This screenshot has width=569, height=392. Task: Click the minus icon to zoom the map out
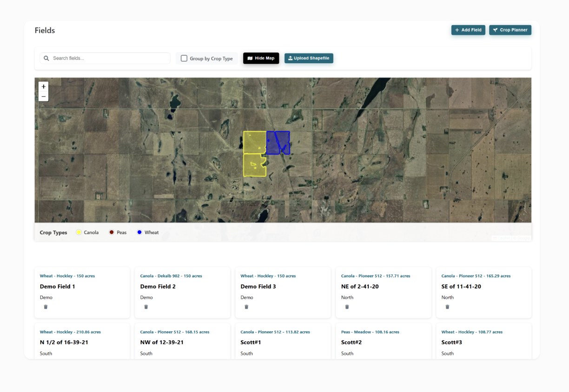click(x=43, y=96)
